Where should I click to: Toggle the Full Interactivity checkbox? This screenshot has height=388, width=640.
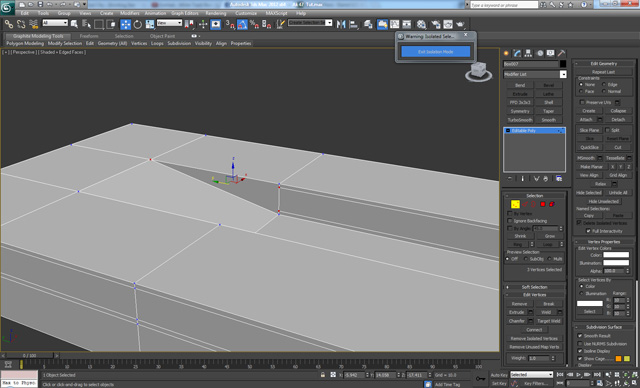(x=588, y=231)
